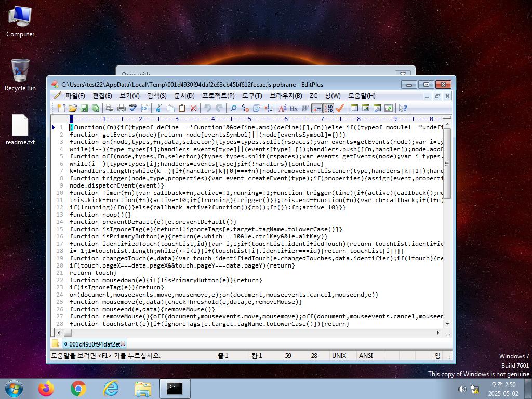The height and width of the screenshot is (399, 532).
Task: Launch Firefox from the taskbar
Action: (46, 389)
